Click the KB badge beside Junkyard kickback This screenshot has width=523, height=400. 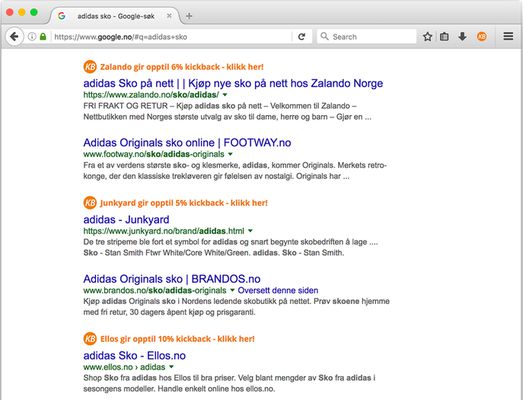90,203
